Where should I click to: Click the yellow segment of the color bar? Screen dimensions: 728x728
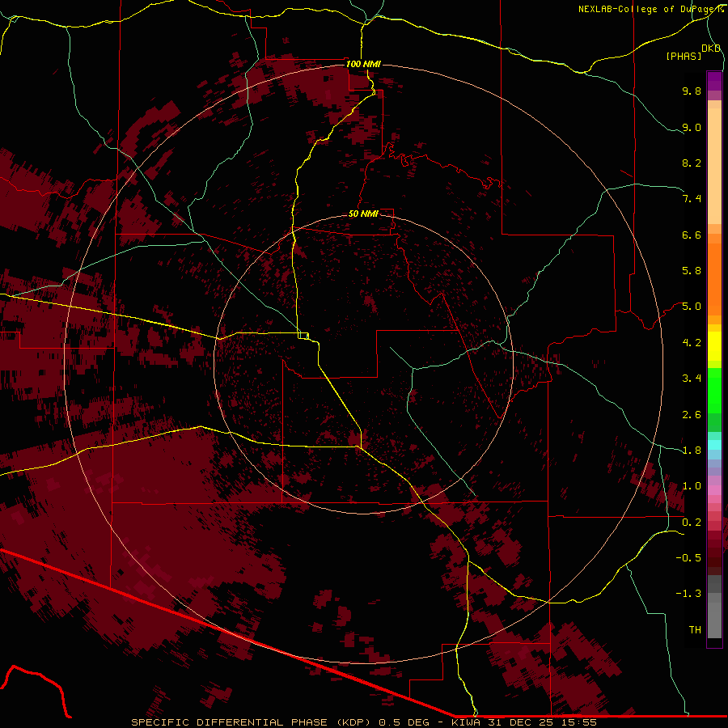click(x=714, y=346)
